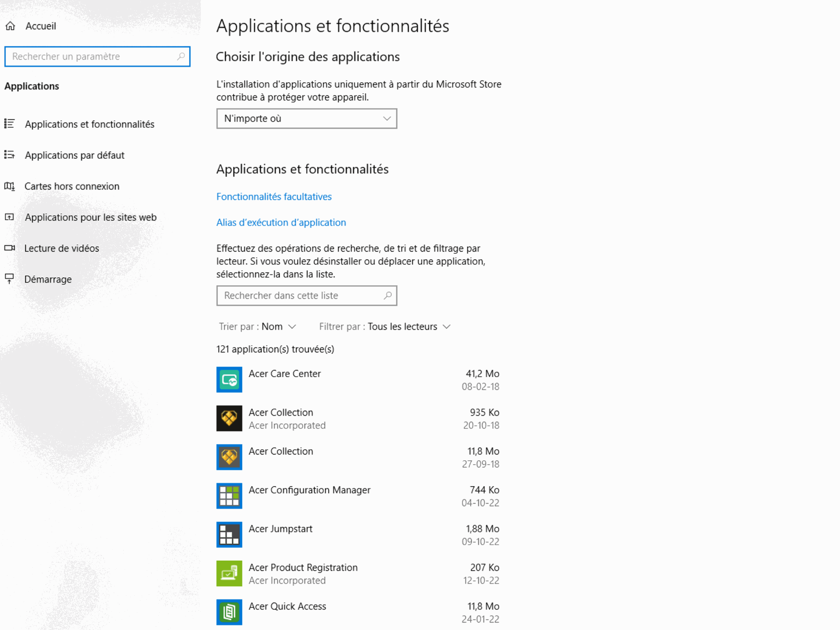Viewport: 840px width, 630px height.
Task: Select the Démarrage sidebar icon
Action: 10,279
